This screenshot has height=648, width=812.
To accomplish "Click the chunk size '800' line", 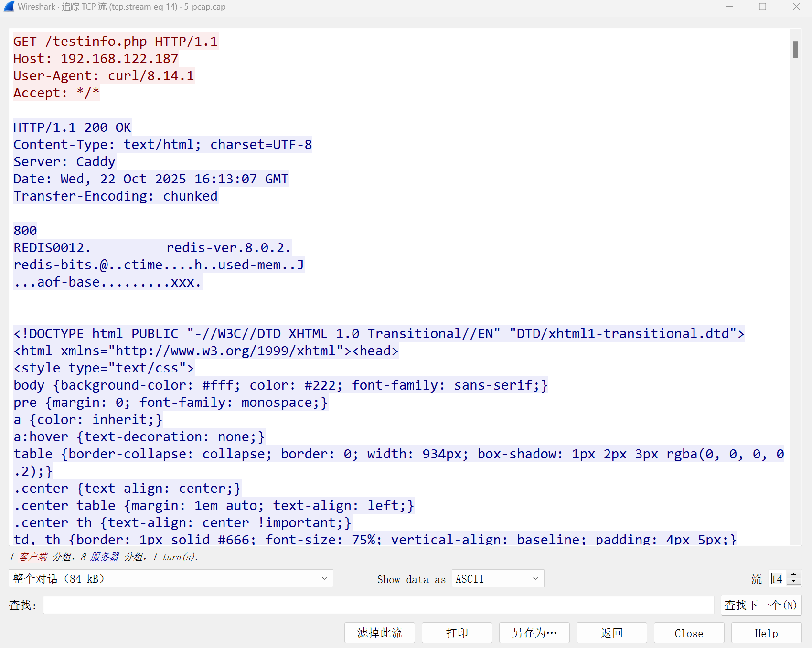I will click(25, 231).
